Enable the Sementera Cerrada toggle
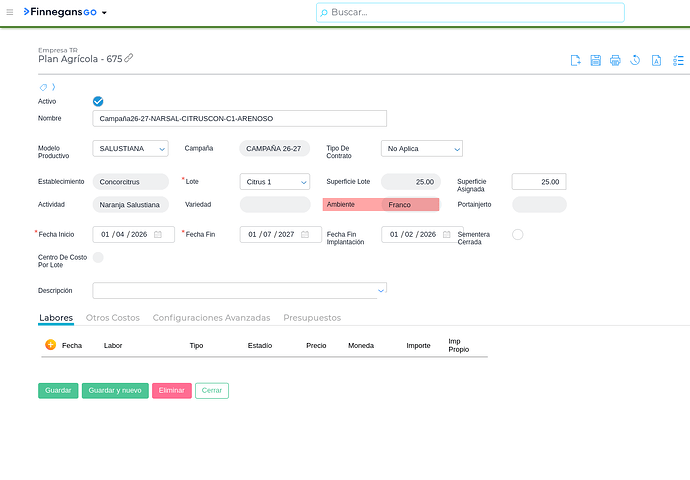 coord(517,234)
